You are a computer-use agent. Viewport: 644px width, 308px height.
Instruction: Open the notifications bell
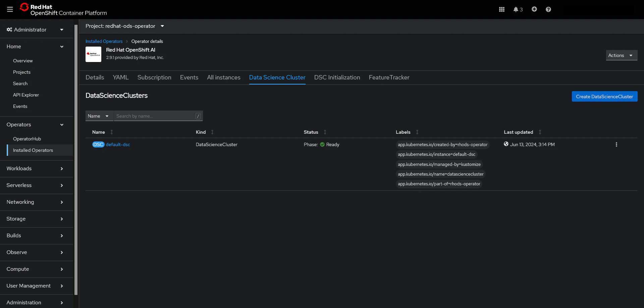click(x=518, y=9)
